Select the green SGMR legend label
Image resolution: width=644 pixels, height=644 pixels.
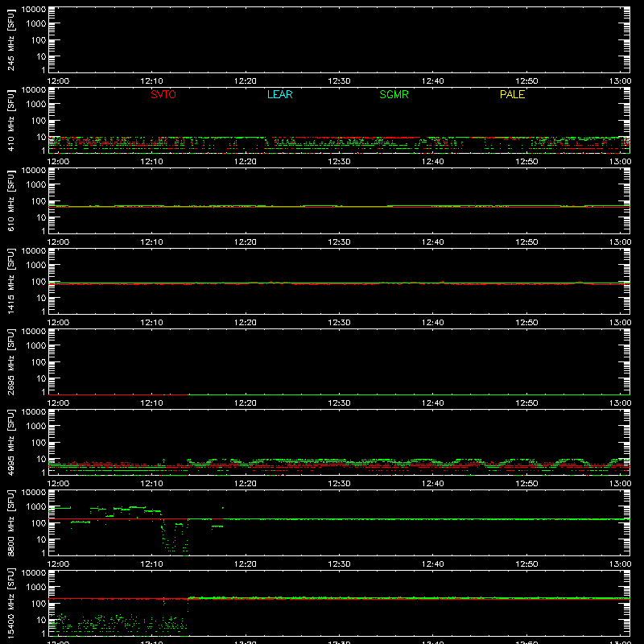pyautogui.click(x=394, y=94)
